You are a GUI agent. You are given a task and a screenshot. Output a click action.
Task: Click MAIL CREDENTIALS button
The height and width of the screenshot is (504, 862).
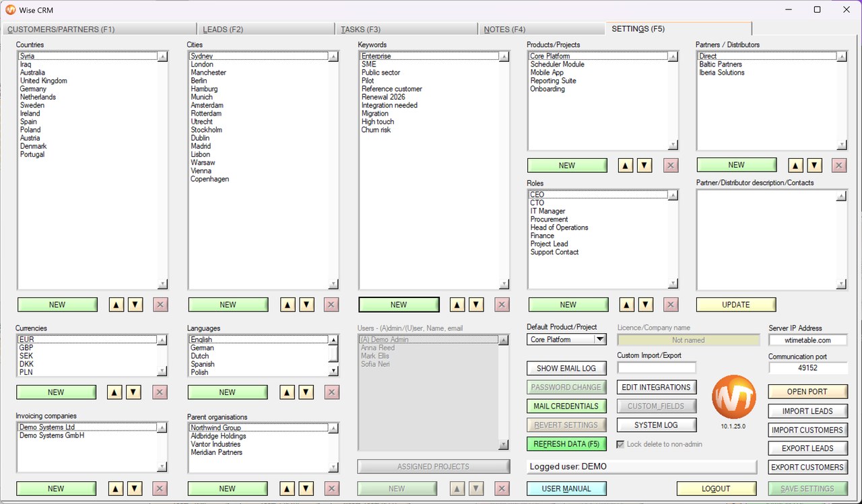click(x=566, y=406)
